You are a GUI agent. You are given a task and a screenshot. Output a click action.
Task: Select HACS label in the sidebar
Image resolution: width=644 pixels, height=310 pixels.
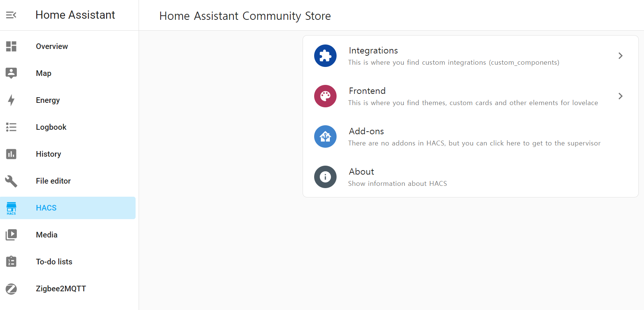(x=46, y=208)
